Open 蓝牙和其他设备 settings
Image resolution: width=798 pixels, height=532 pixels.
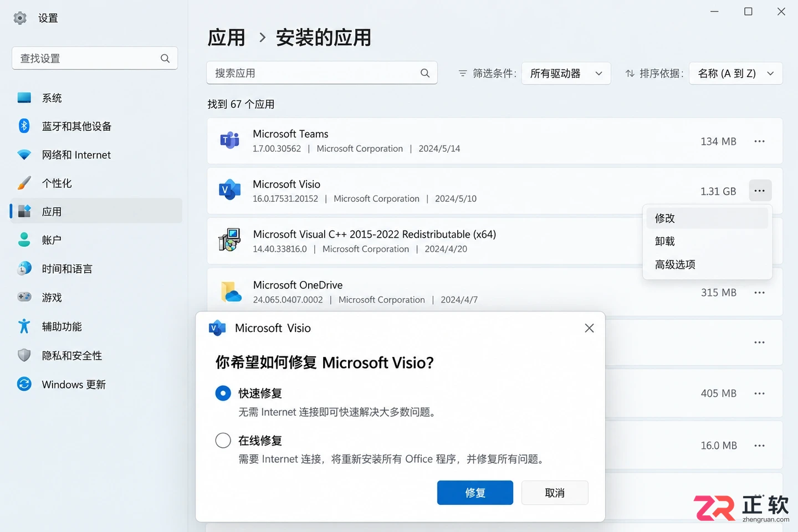point(96,126)
